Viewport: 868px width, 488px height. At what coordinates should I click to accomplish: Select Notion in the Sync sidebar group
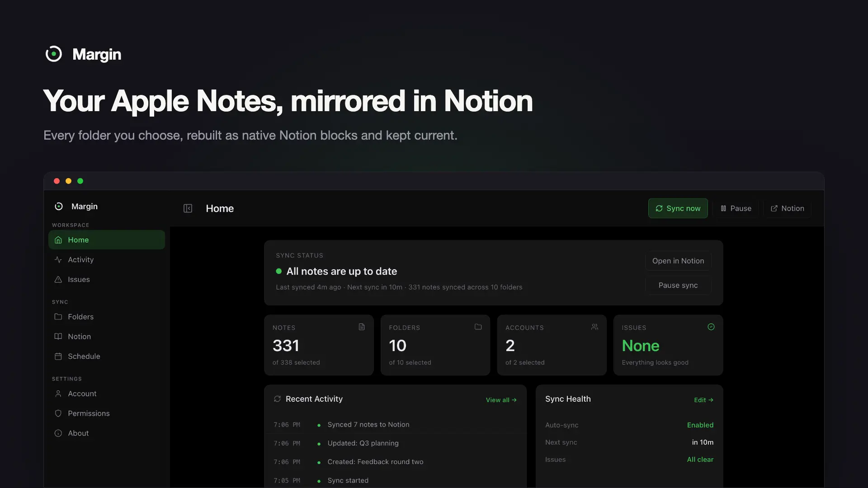pos(107,337)
